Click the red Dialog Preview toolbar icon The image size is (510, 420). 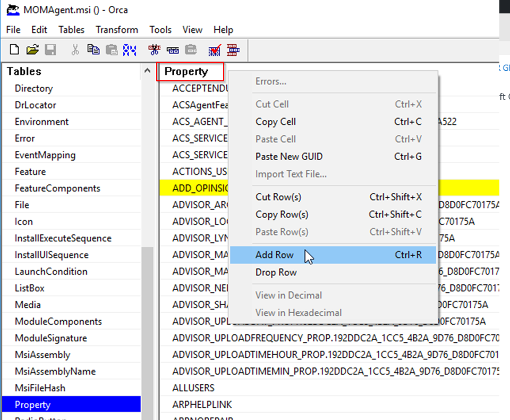tap(232, 50)
